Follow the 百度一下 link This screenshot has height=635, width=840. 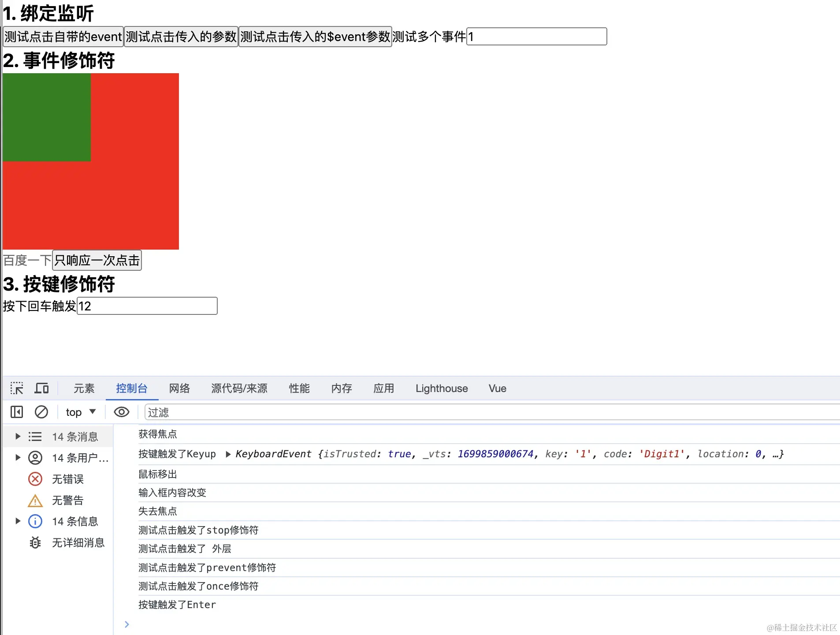coord(27,260)
